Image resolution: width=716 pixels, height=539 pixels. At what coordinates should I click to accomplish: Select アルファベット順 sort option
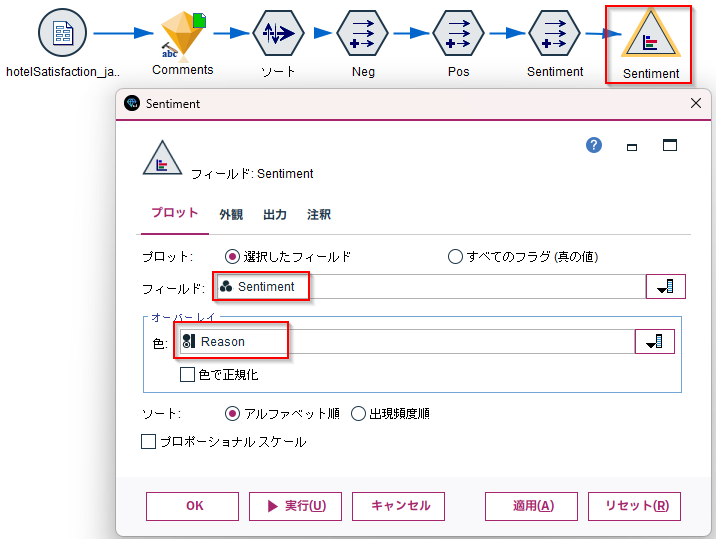coord(232,414)
